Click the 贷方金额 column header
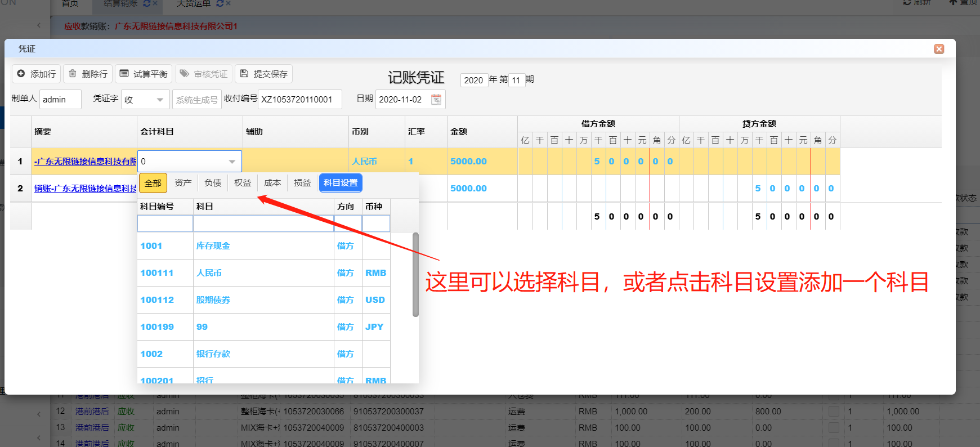 pyautogui.click(x=759, y=124)
